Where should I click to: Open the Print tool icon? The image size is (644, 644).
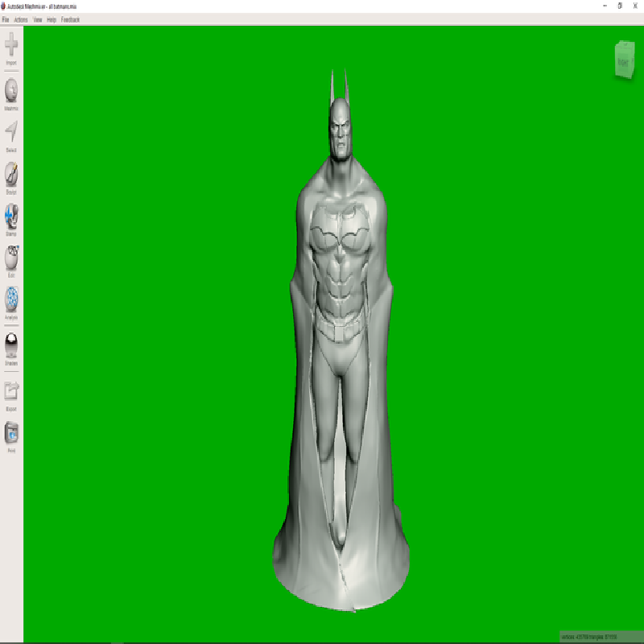pos(11,434)
